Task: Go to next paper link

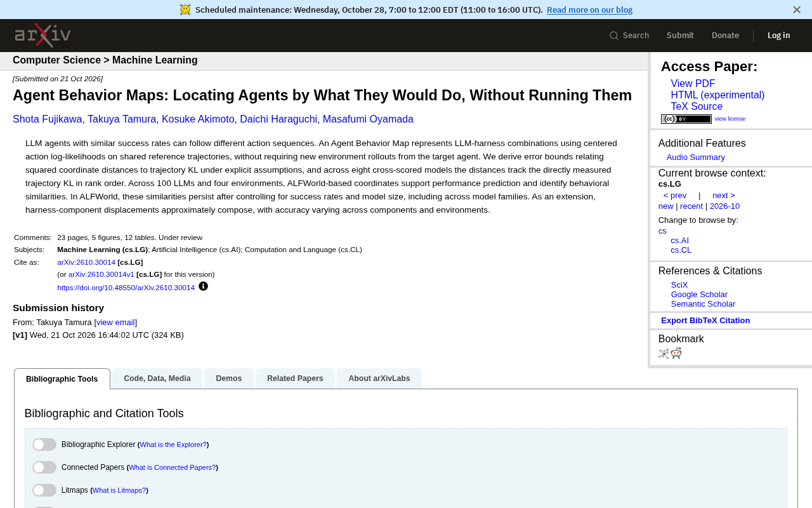Action: coord(724,196)
